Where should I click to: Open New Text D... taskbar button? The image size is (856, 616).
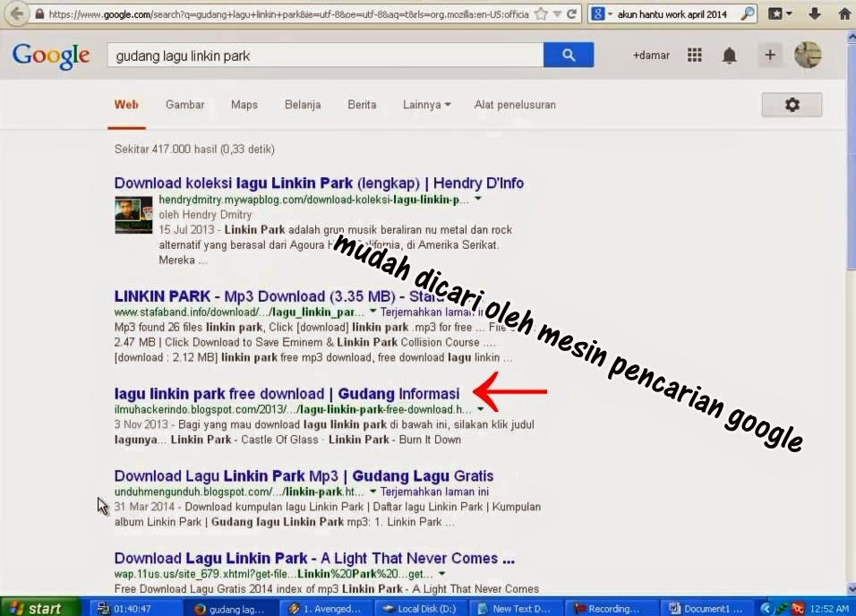pos(516,608)
